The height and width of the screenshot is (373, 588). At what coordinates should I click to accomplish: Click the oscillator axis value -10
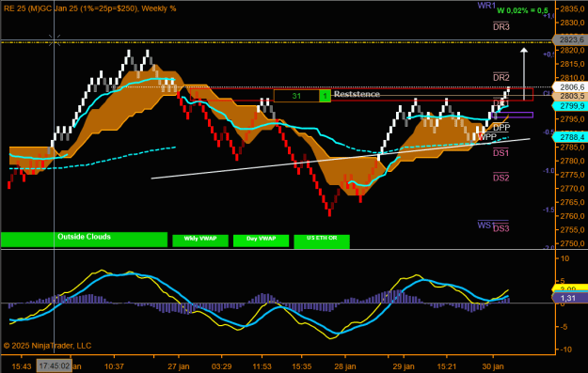(x=564, y=350)
